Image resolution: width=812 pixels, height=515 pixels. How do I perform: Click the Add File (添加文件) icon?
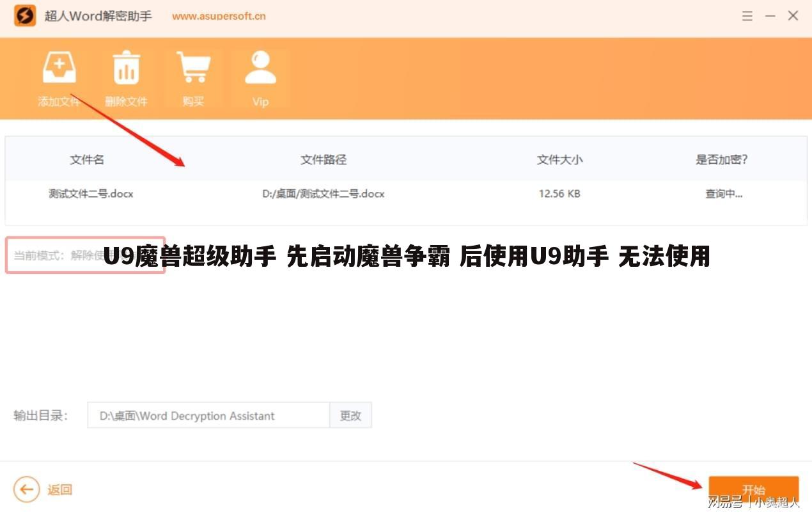click(x=59, y=68)
